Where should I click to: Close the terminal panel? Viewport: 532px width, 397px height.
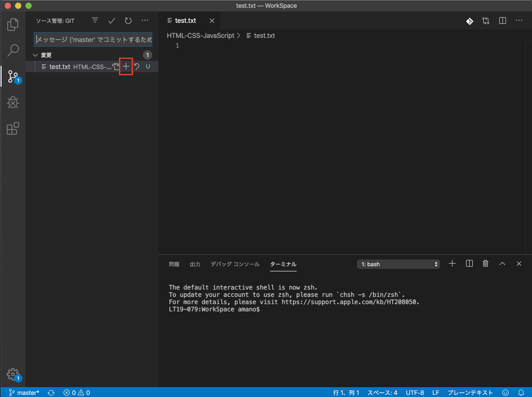tap(519, 264)
